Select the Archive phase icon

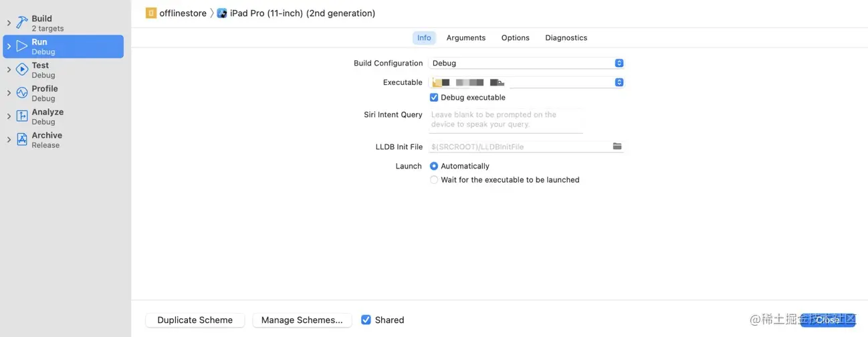tap(22, 140)
